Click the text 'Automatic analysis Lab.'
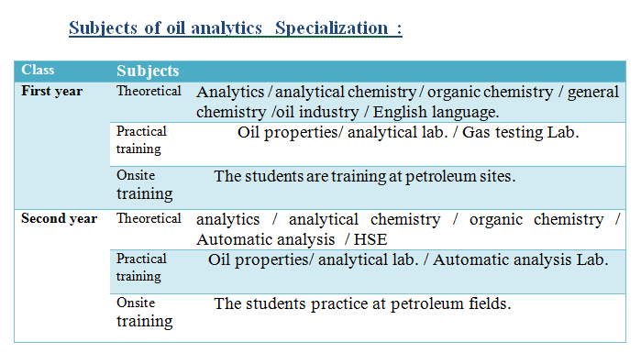 (x=520, y=259)
